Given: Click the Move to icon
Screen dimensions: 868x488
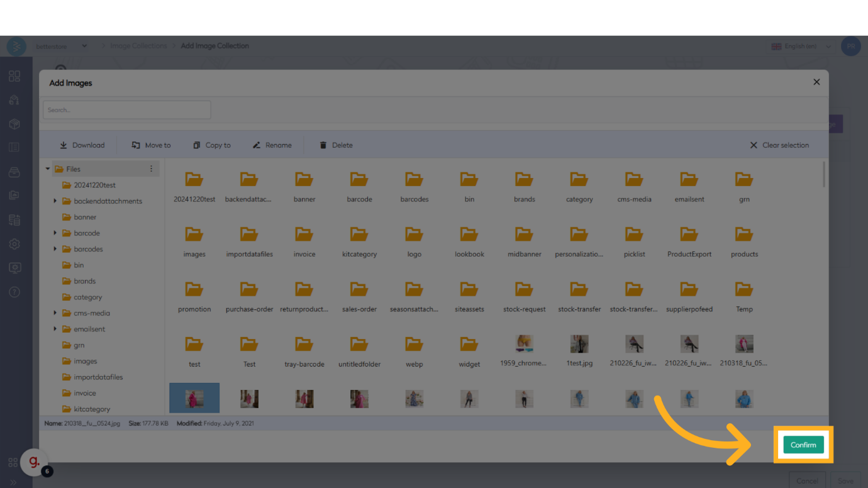Looking at the screenshot, I should point(136,145).
